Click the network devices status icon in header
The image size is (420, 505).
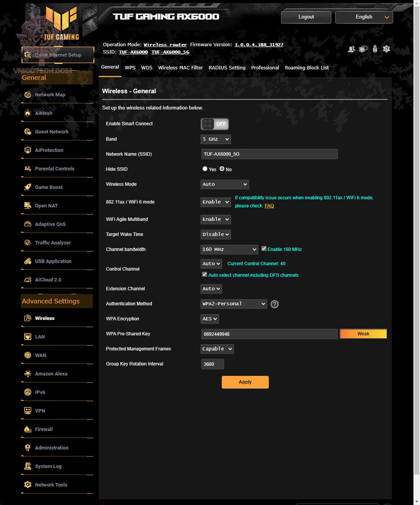(363, 49)
